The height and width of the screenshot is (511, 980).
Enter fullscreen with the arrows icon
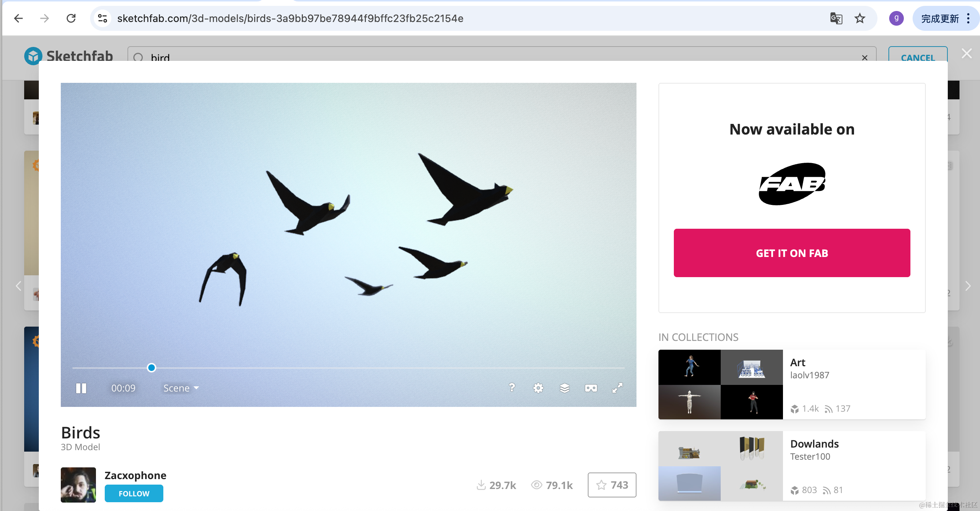click(x=617, y=388)
